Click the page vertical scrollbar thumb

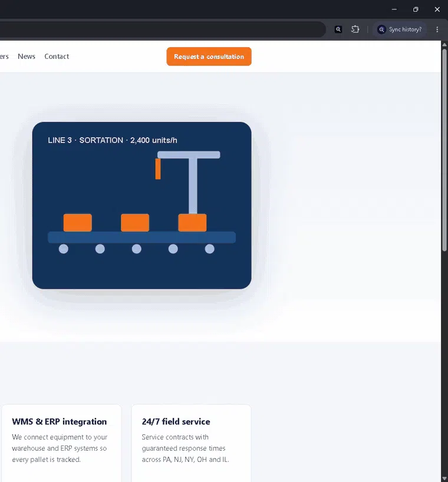[x=444, y=150]
